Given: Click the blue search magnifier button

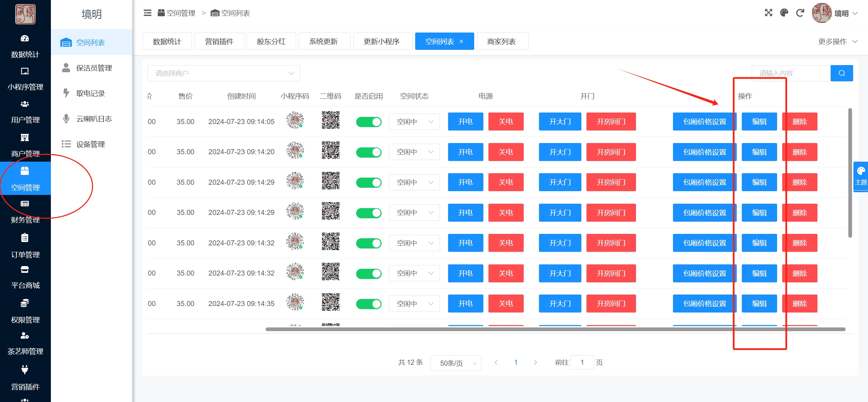Looking at the screenshot, I should pyautogui.click(x=842, y=73).
